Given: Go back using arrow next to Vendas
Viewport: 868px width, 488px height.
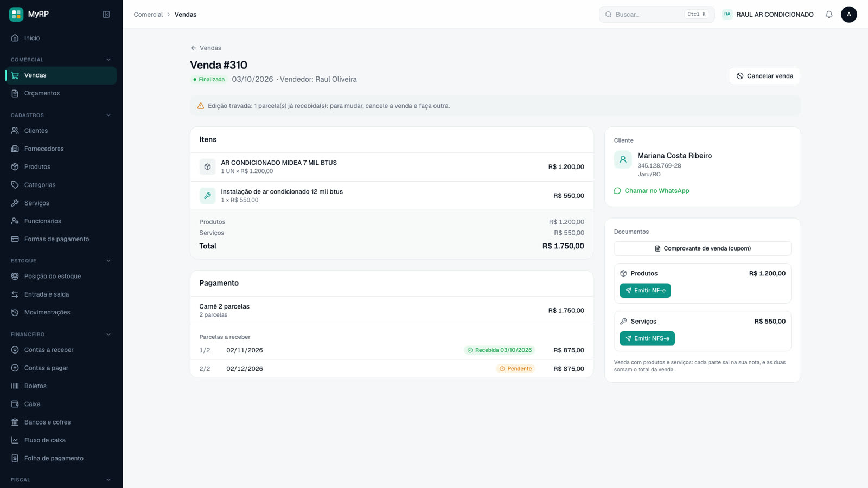Looking at the screenshot, I should click(193, 48).
